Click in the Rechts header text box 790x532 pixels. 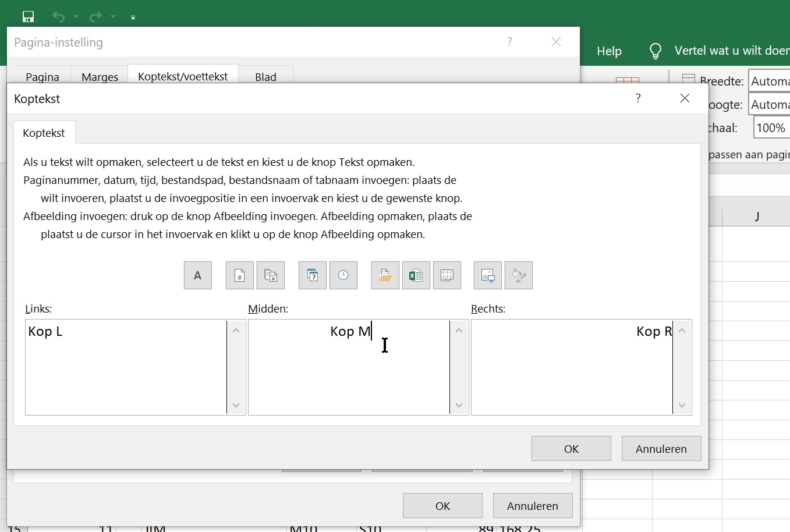tap(572, 367)
